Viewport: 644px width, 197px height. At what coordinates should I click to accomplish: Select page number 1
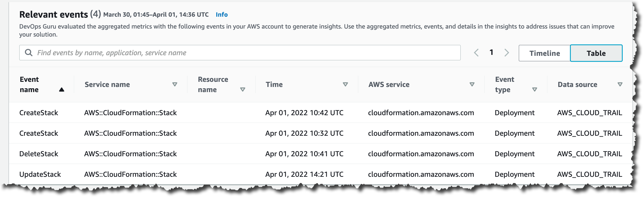(491, 52)
